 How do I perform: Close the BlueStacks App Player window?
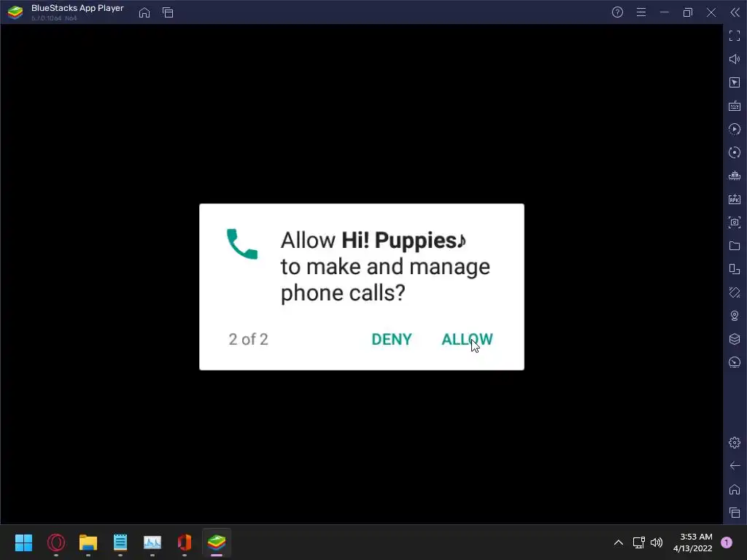711,12
